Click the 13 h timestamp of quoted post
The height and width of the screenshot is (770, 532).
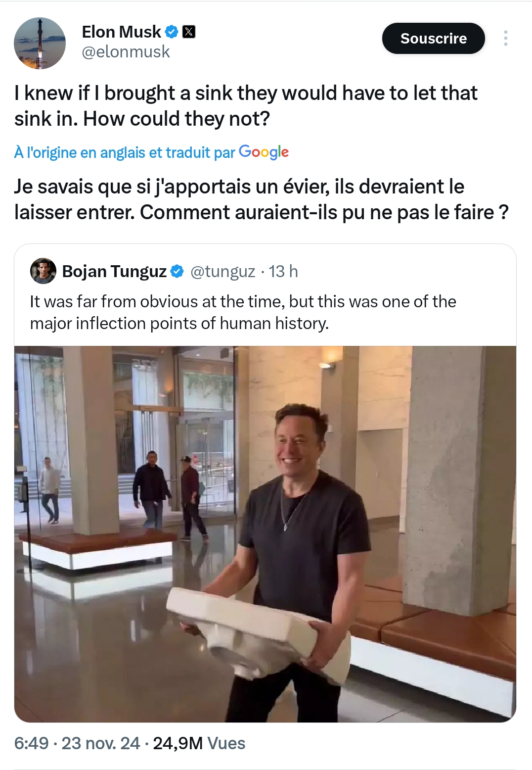[x=283, y=271]
